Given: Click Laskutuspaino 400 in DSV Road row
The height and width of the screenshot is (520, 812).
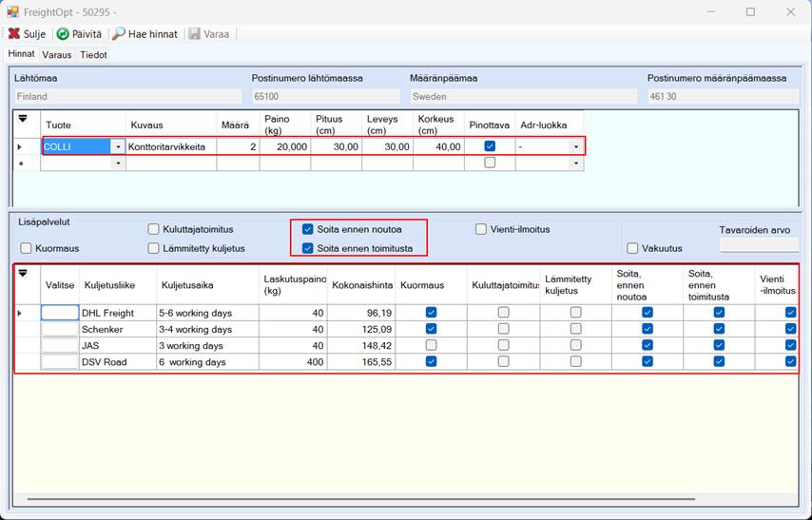Looking at the screenshot, I should pos(293,362).
